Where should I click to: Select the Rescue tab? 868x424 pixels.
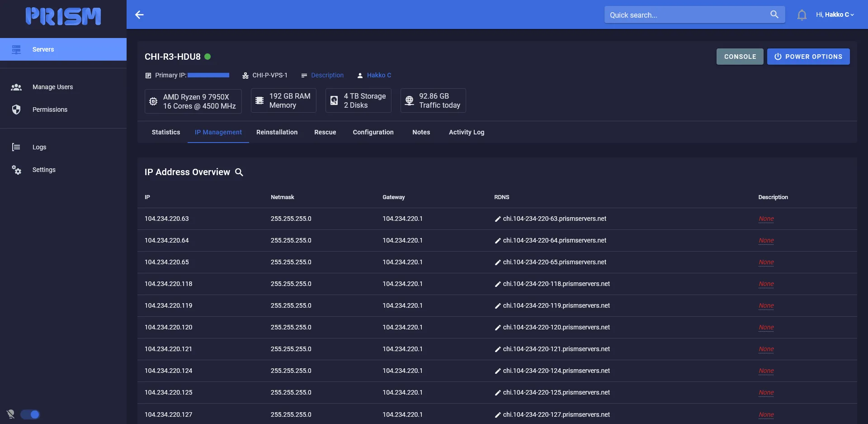click(325, 132)
